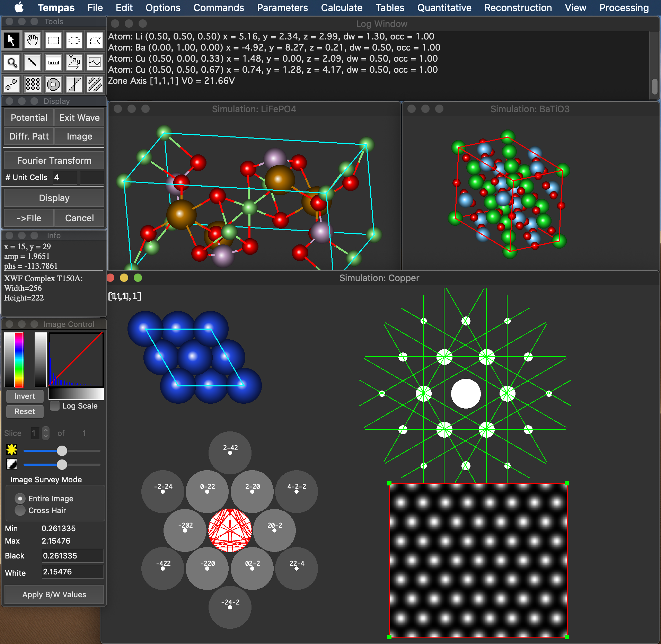Activate the magnifier zoom tool
661x644 pixels.
pos(12,63)
